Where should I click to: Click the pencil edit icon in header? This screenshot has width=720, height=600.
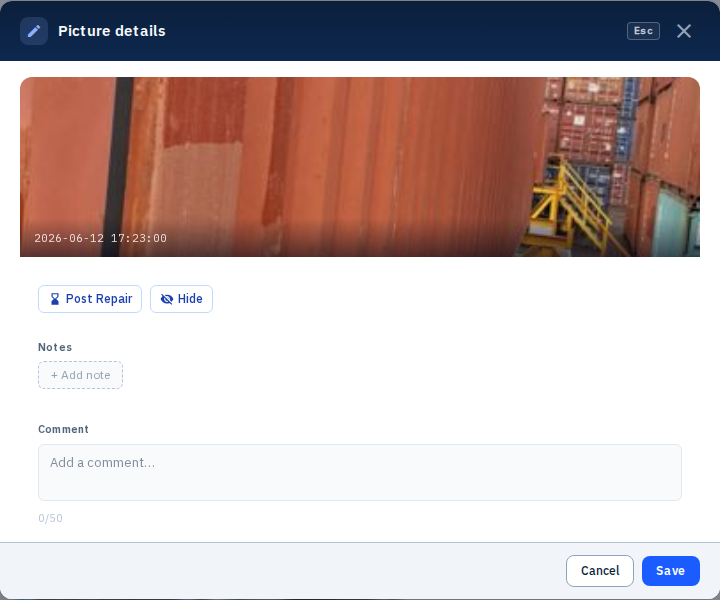coord(34,31)
